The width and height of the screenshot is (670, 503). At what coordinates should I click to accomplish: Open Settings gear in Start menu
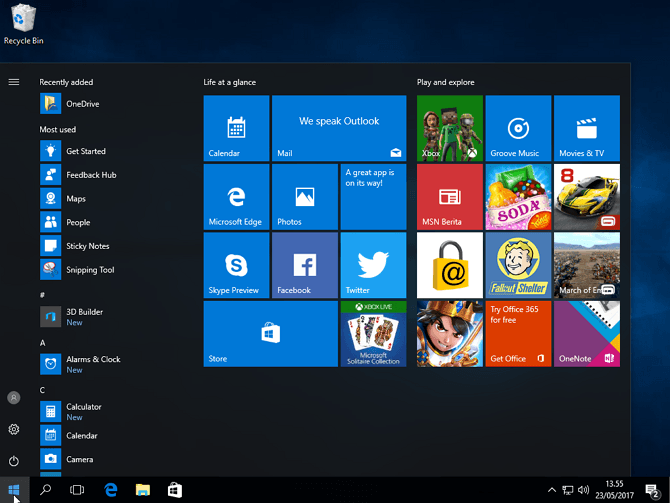point(14,429)
